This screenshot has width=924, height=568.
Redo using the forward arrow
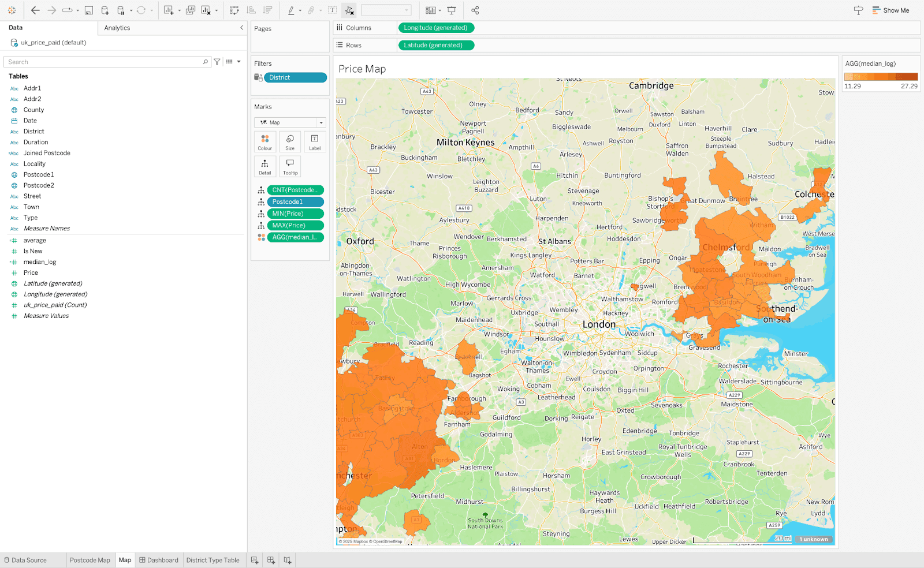point(51,10)
